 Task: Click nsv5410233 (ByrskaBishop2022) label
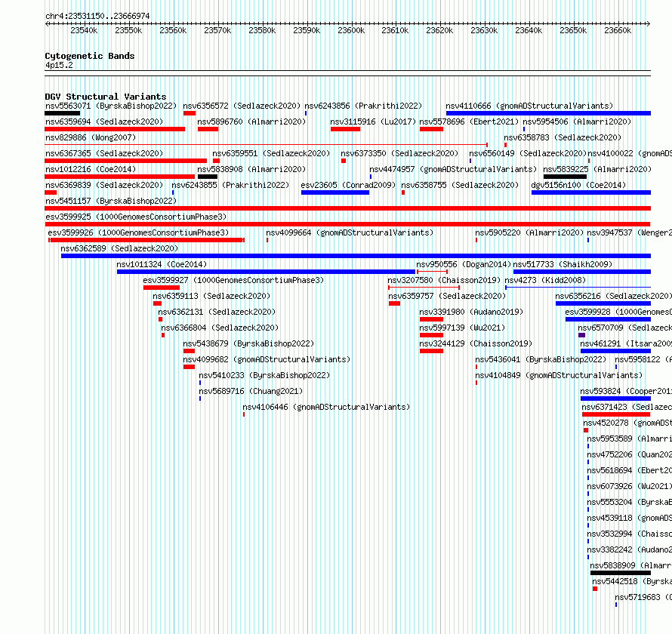coord(264,375)
